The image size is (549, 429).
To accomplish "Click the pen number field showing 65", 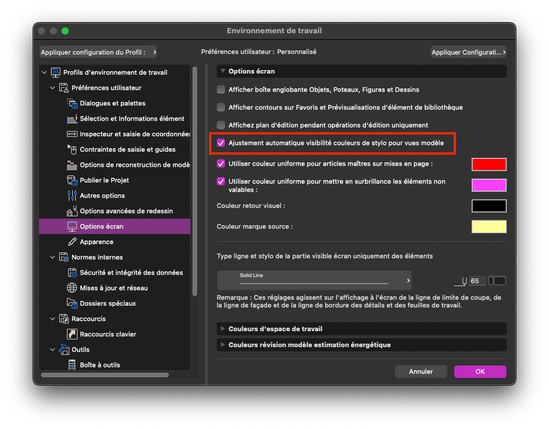I will pos(477,281).
